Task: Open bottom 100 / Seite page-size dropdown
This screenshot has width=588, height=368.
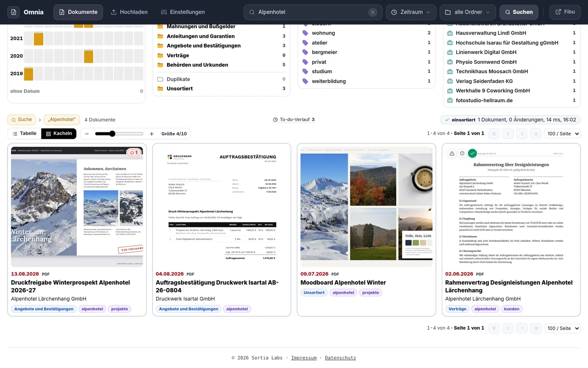Action: tap(562, 328)
